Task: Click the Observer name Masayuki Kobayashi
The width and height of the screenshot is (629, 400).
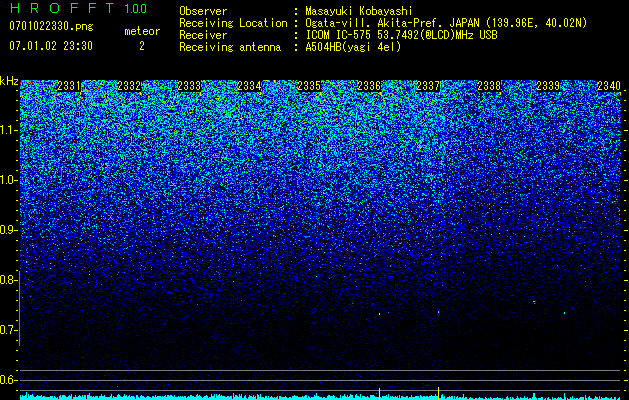Action: pos(359,11)
